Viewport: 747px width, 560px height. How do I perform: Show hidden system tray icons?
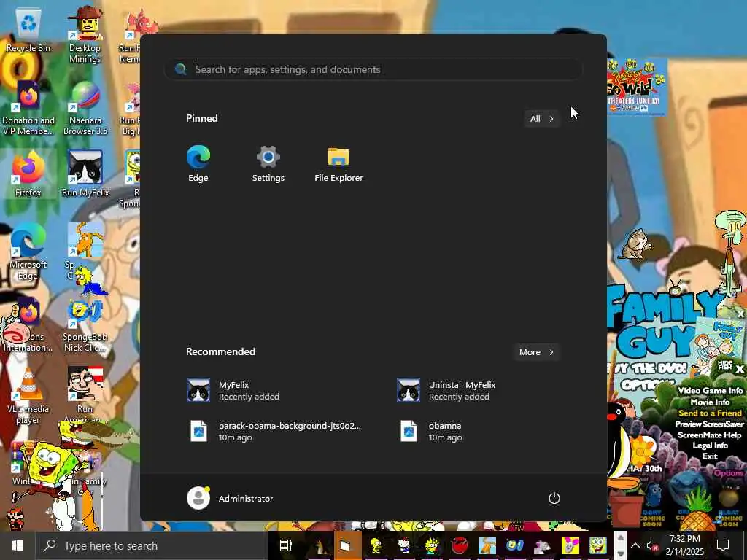tap(635, 545)
